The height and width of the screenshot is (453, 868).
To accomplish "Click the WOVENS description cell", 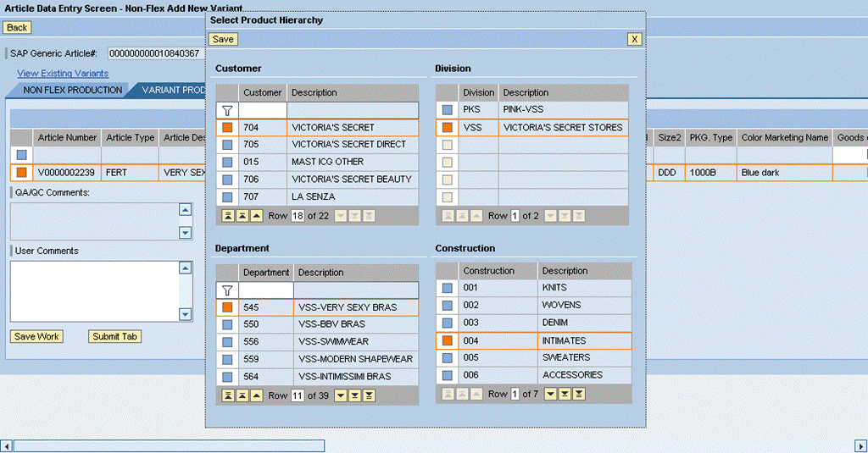I will tap(585, 306).
